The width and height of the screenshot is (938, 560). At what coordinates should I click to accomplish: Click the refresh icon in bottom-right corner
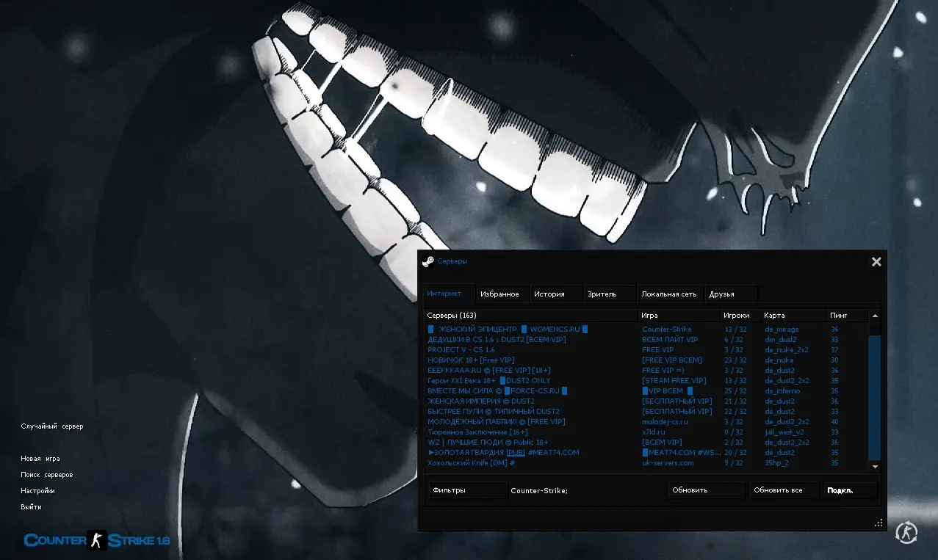pos(906,533)
